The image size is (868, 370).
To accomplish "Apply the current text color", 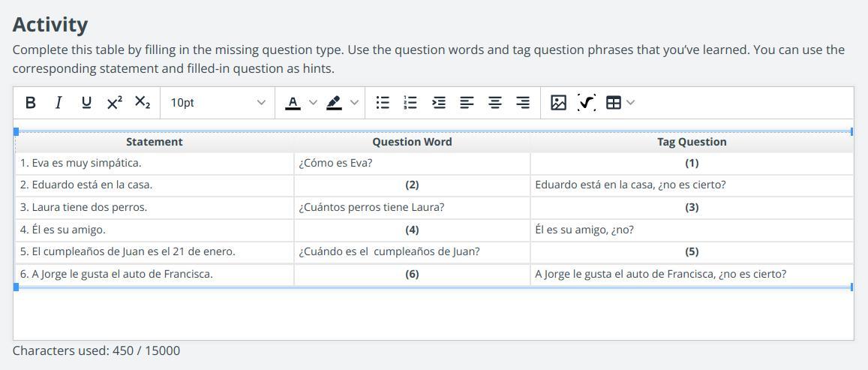I will pyautogui.click(x=293, y=103).
